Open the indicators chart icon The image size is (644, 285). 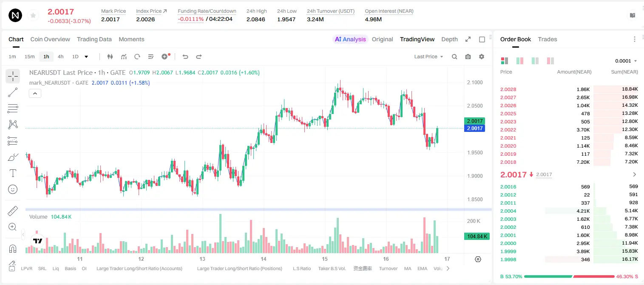[124, 57]
